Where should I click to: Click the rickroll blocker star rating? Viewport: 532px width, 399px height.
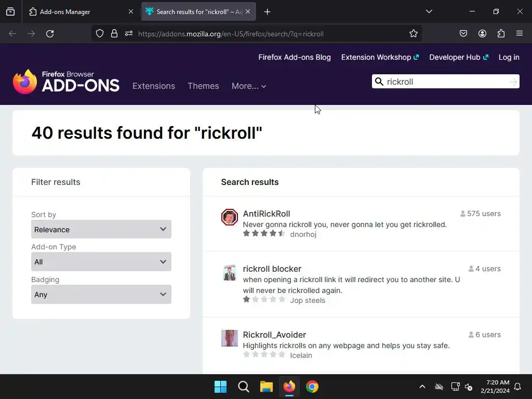[264, 299]
